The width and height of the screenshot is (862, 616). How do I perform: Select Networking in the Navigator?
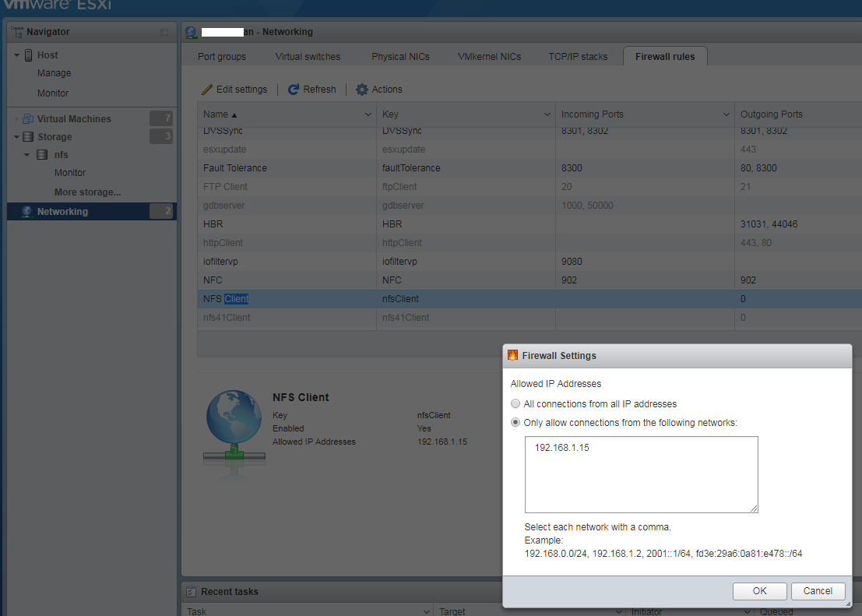tap(92, 212)
